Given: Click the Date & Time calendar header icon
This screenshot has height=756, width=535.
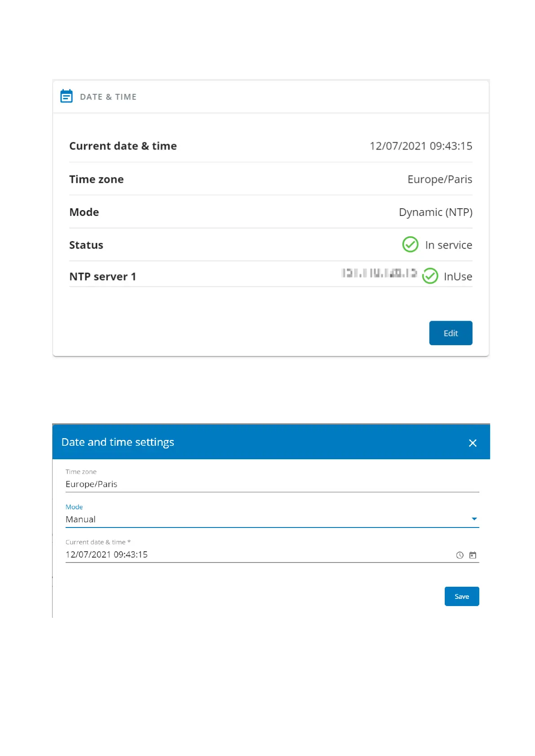Looking at the screenshot, I should coord(66,97).
